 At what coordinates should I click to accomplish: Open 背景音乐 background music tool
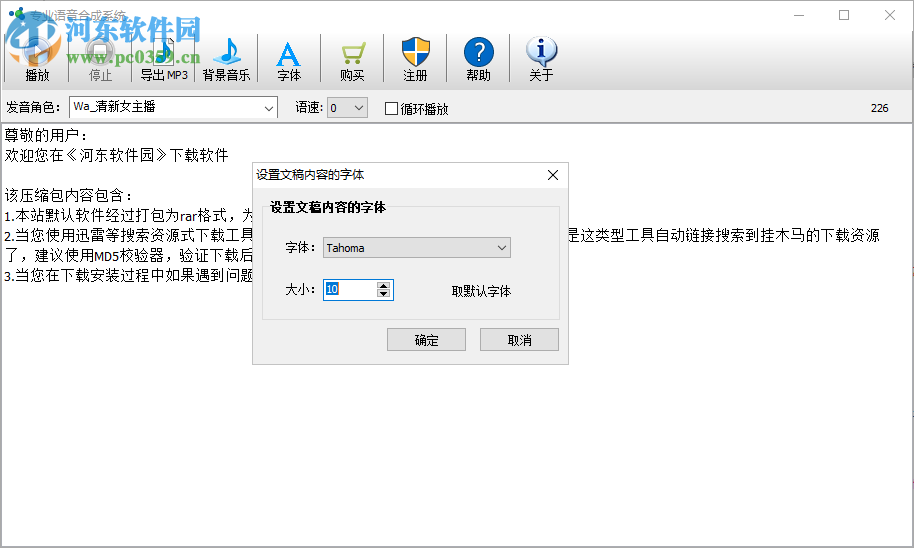pyautogui.click(x=226, y=58)
